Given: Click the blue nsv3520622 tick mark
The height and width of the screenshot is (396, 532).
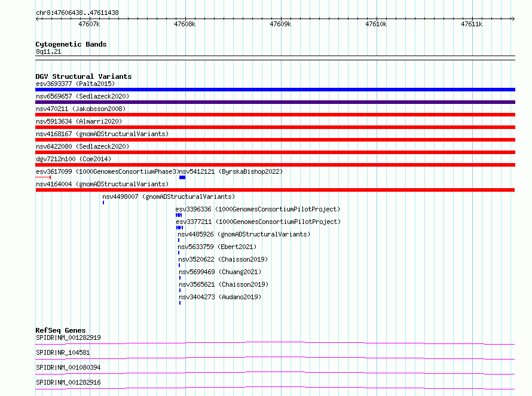Looking at the screenshot, I should pos(179,265).
